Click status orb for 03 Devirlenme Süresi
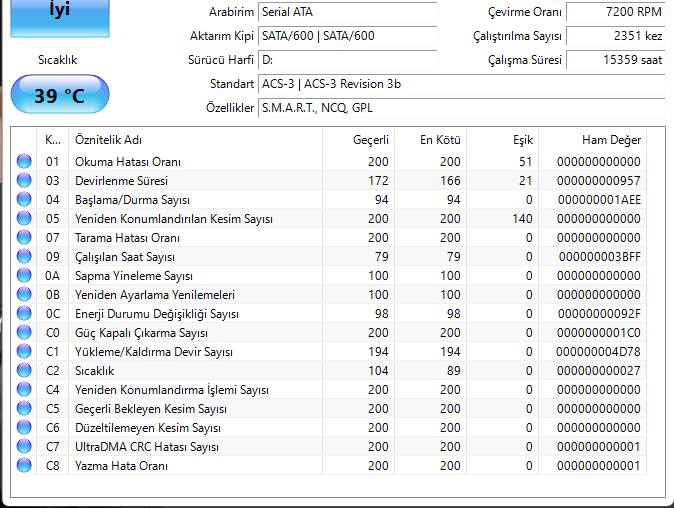 [x=24, y=181]
